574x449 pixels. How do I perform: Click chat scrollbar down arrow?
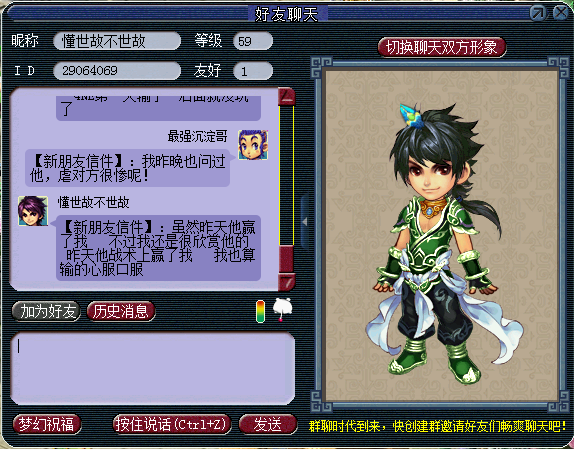[287, 282]
